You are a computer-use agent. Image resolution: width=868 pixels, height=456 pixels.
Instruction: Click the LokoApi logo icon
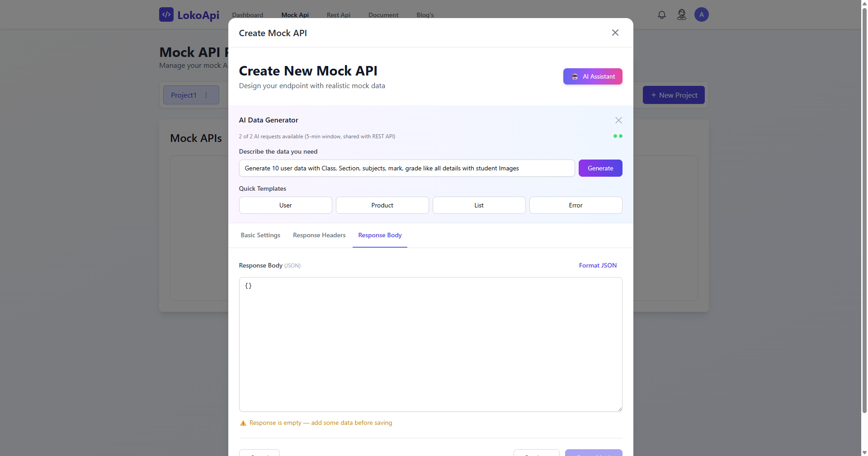166,14
